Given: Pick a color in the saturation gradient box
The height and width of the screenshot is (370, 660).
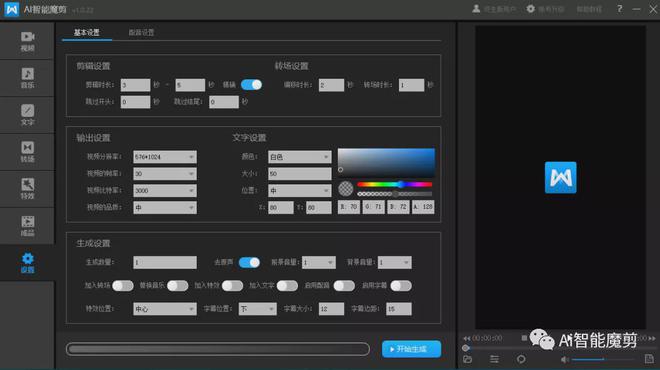Looking at the screenshot, I should pos(386,162).
